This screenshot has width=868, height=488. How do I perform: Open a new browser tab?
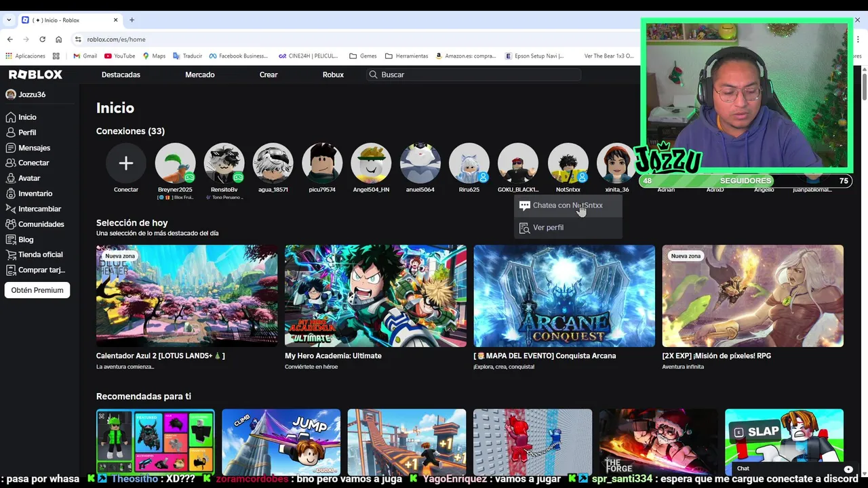click(x=132, y=20)
